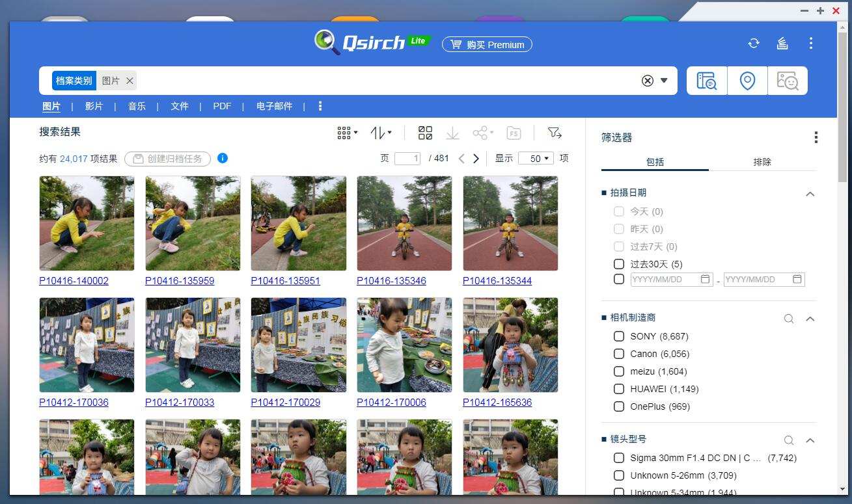Open the face recognition search icon

[x=788, y=81]
